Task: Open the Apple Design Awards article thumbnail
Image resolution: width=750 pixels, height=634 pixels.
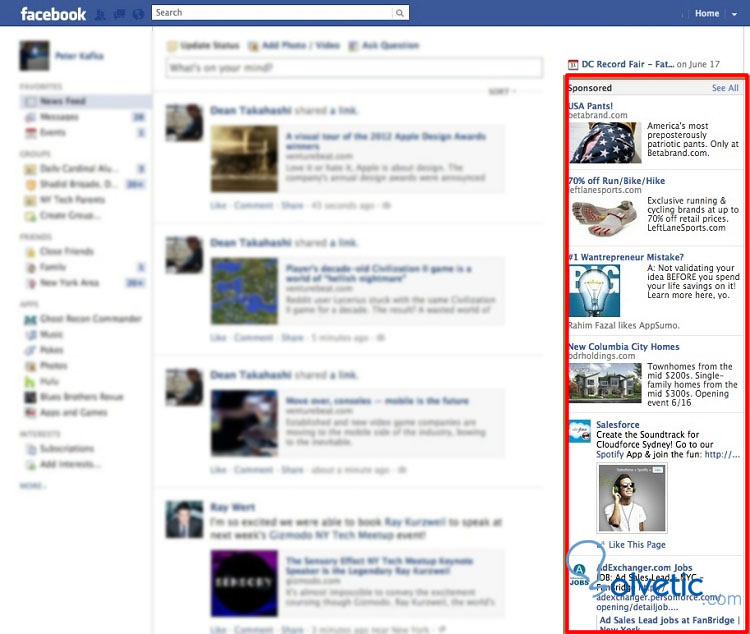Action: (244, 159)
